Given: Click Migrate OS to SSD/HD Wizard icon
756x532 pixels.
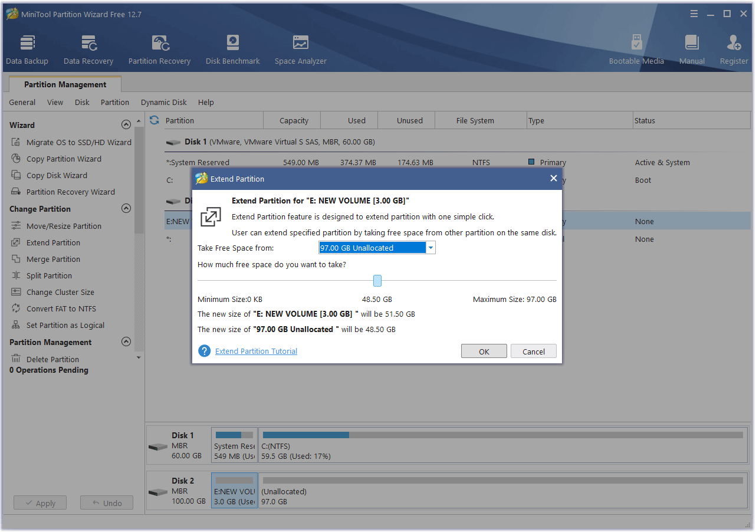Looking at the screenshot, I should [16, 142].
